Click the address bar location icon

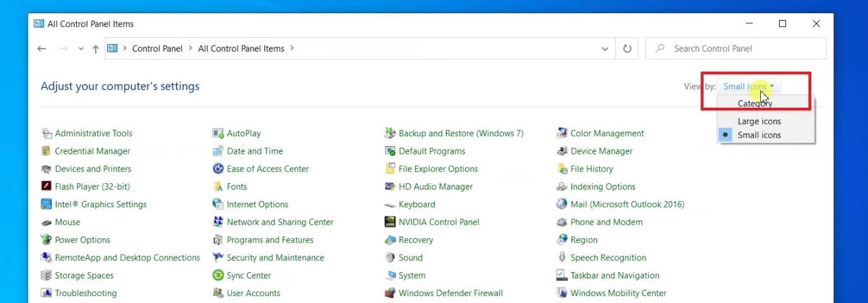(x=112, y=49)
